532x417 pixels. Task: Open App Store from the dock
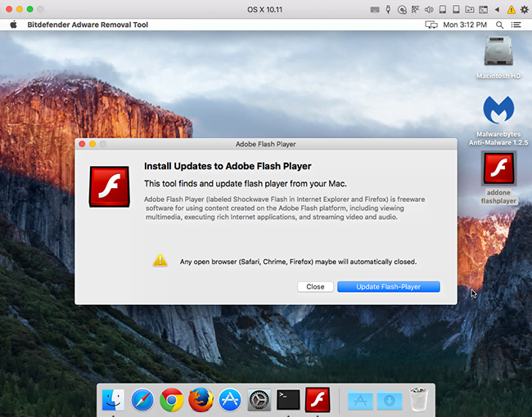pyautogui.click(x=230, y=400)
